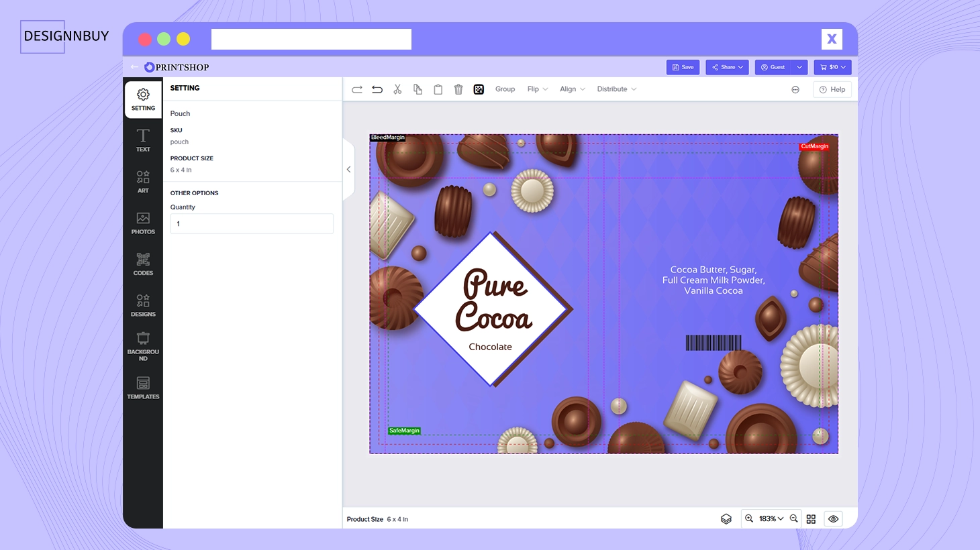The image size is (980, 550).
Task: Toggle the transparency checker icon in the toolbar
Action: tap(479, 89)
